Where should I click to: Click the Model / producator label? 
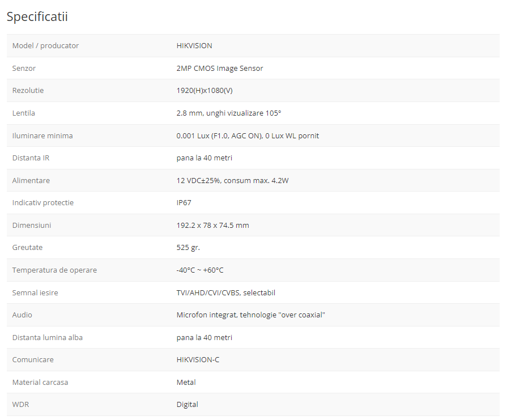click(45, 46)
